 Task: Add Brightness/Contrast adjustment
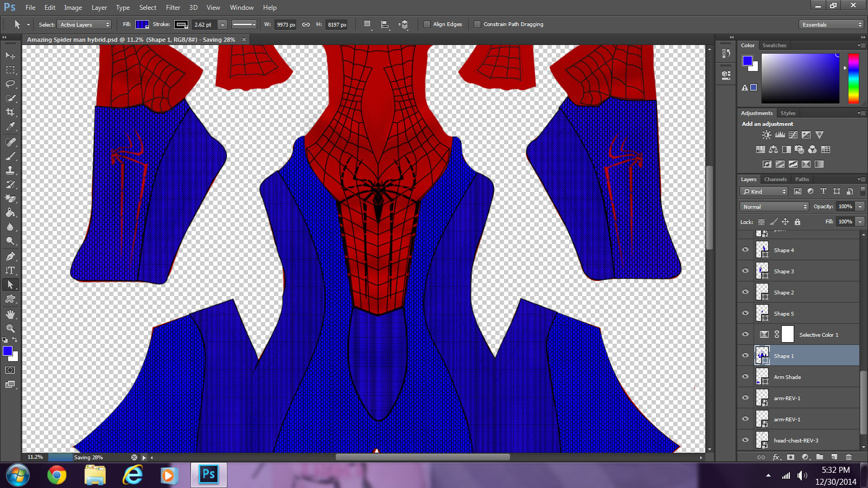pyautogui.click(x=767, y=135)
